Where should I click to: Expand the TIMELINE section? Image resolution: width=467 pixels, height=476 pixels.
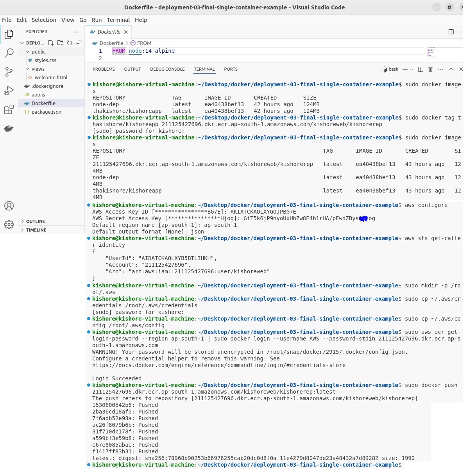coord(36,230)
